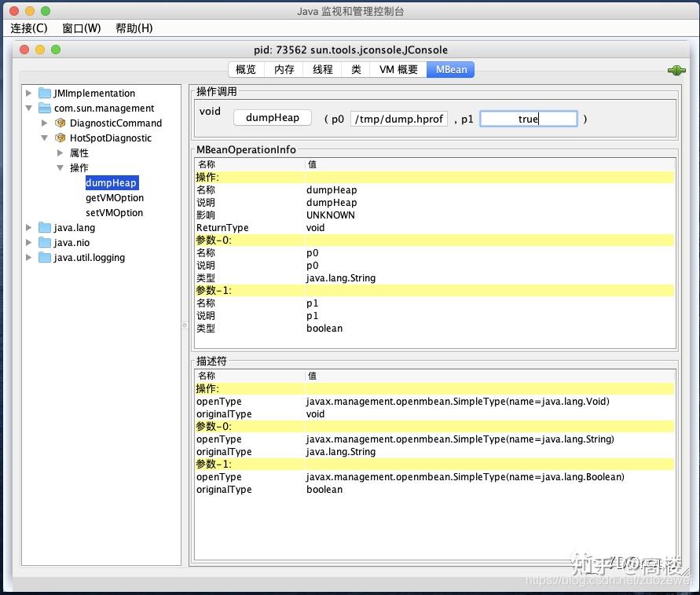Open the 窗口(W) menu
Image resolution: width=700 pixels, height=595 pixels.
tap(81, 28)
